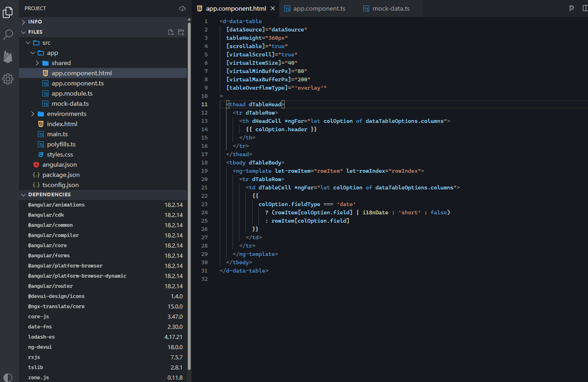Toggle the light/dark theme icon
The width and height of the screenshot is (588, 382).
[8, 377]
